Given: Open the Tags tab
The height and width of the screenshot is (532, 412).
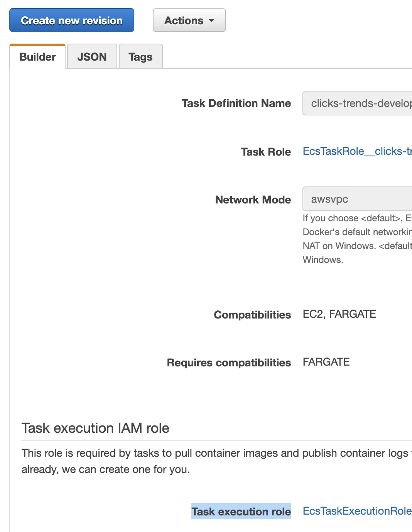Looking at the screenshot, I should coord(140,57).
